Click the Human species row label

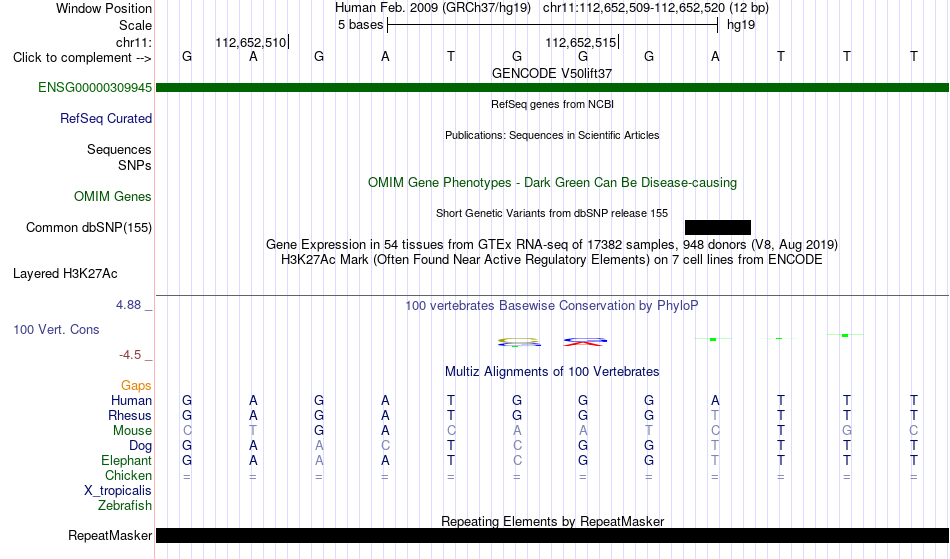[131, 401]
